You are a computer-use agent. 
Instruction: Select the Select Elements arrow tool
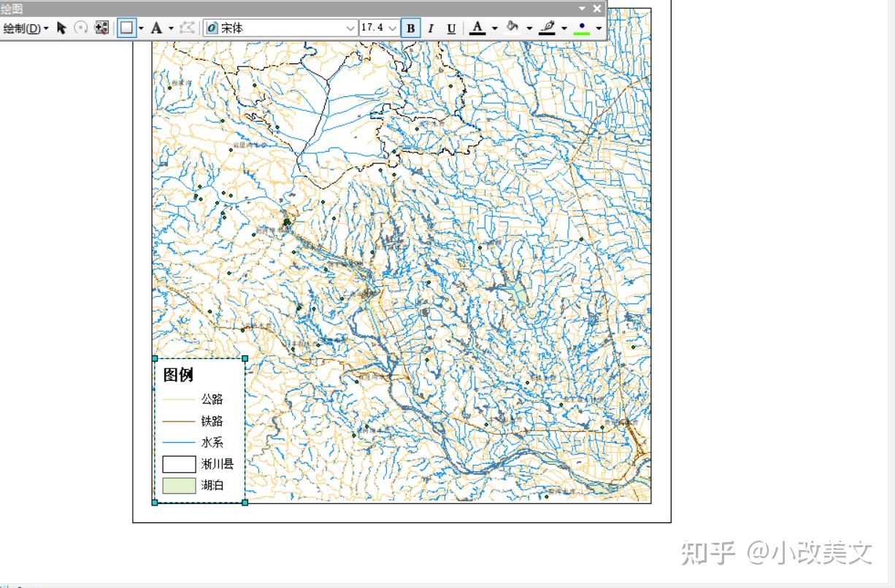61,28
